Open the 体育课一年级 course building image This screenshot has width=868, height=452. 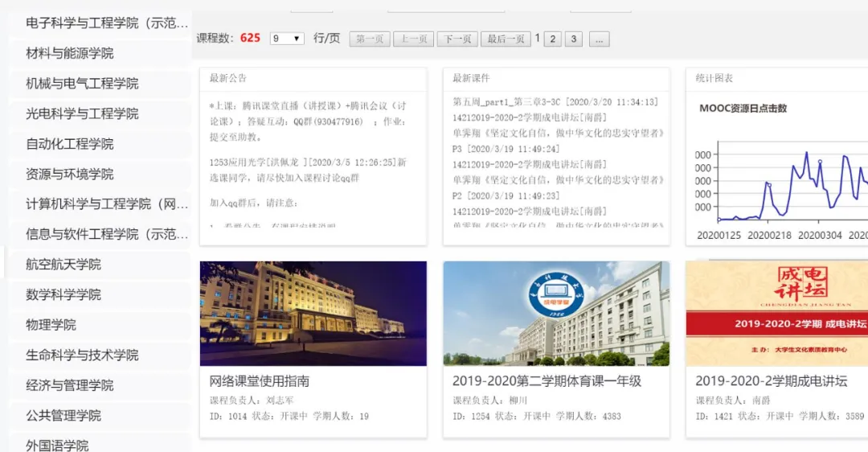tap(556, 314)
